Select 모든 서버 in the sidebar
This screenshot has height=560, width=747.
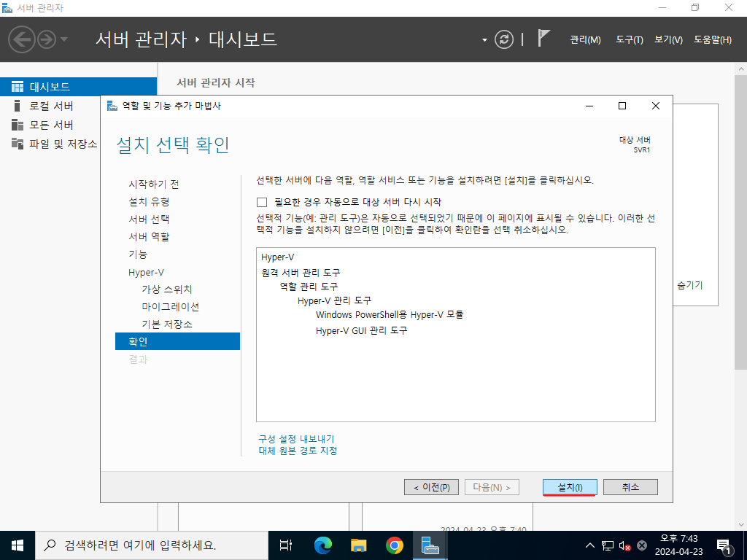coord(50,125)
